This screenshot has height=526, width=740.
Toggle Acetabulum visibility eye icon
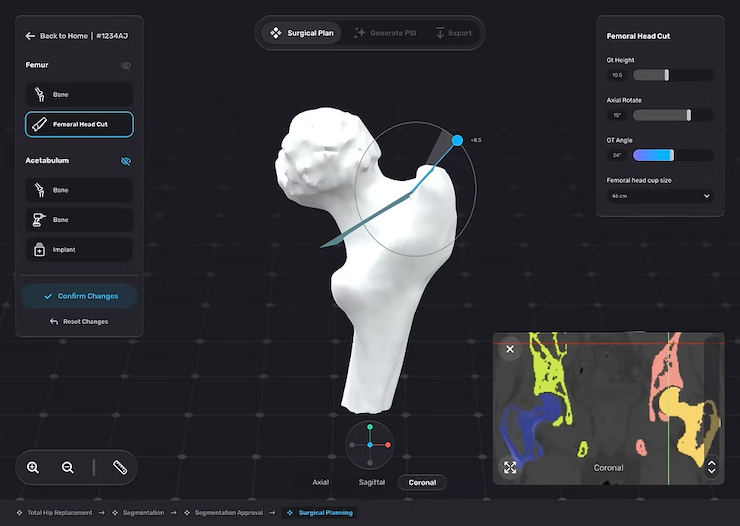(x=126, y=161)
